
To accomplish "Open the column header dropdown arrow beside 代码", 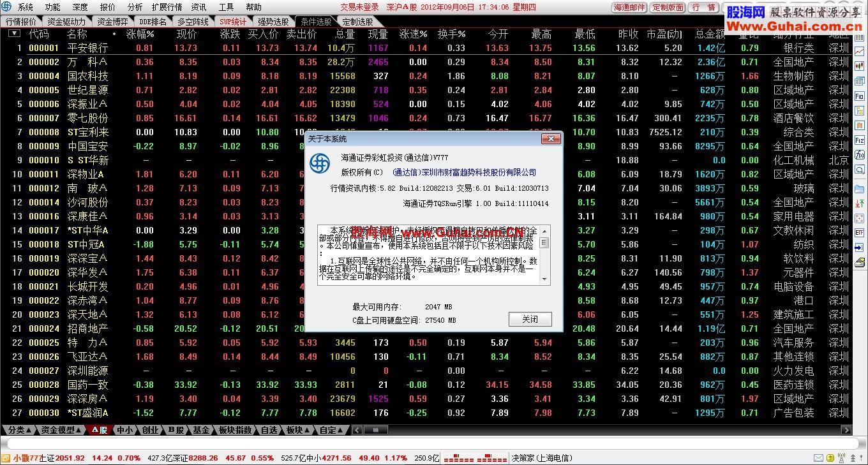I will [14, 33].
